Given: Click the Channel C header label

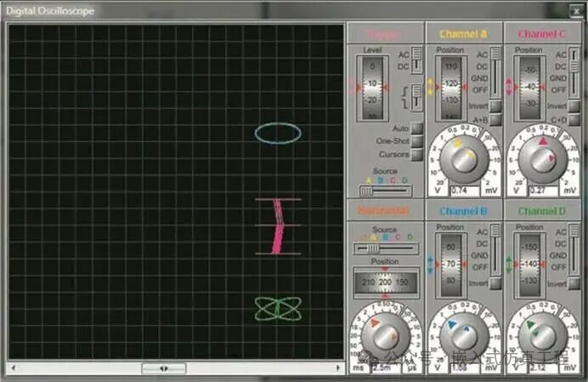Looking at the screenshot, I should [x=542, y=34].
